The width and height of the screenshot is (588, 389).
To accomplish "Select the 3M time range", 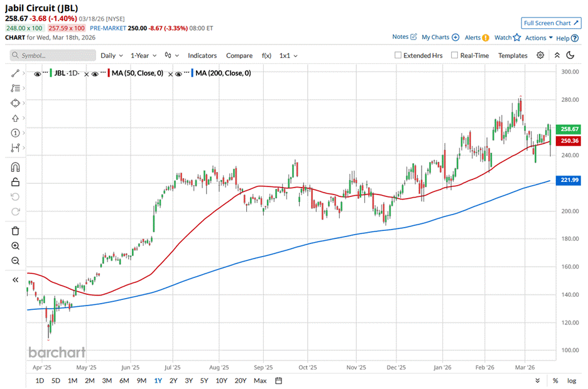I will [107, 381].
